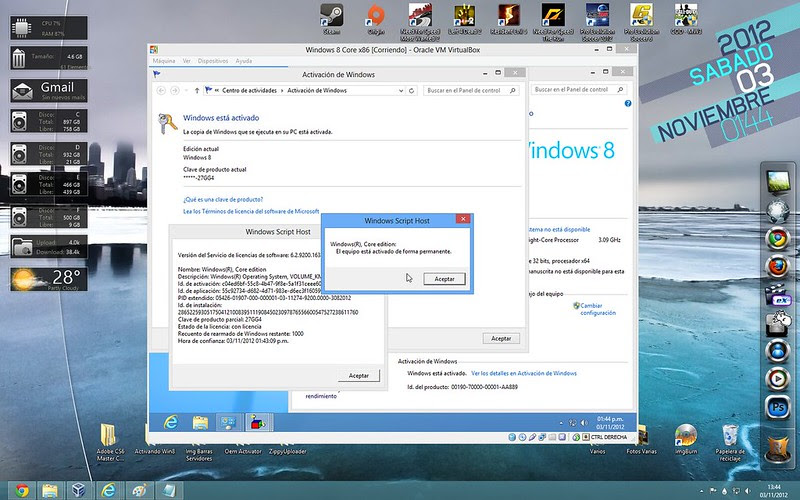The width and height of the screenshot is (800, 500).
Task: Click the monitor icon atop the right dock
Action: [778, 183]
